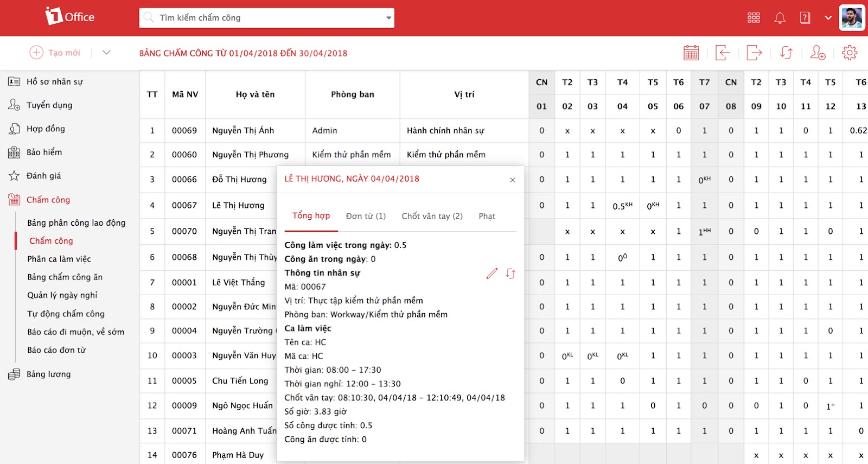The height and width of the screenshot is (464, 868).
Task: Click the user avatar picture
Action: tap(852, 18)
